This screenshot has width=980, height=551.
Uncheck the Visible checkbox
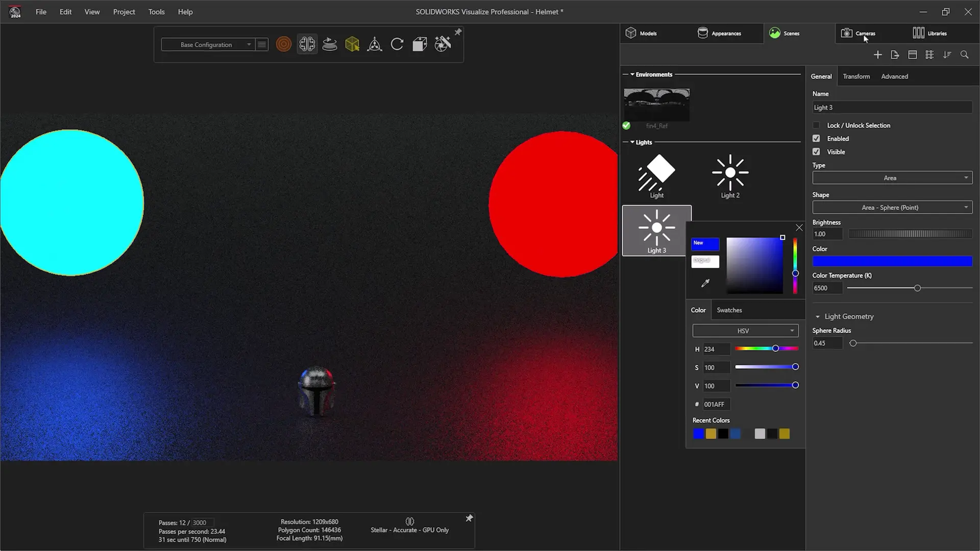click(816, 152)
